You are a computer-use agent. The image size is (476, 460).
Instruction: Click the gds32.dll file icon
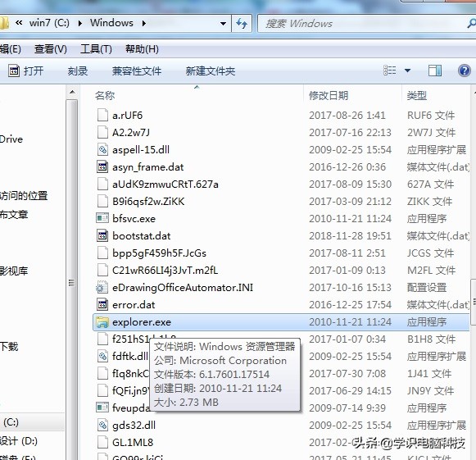102,426
